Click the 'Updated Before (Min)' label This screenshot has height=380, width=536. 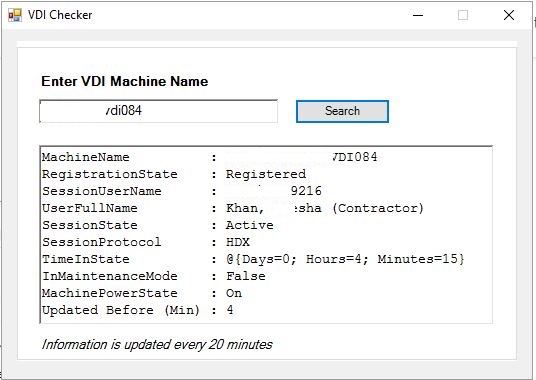[x=121, y=310]
